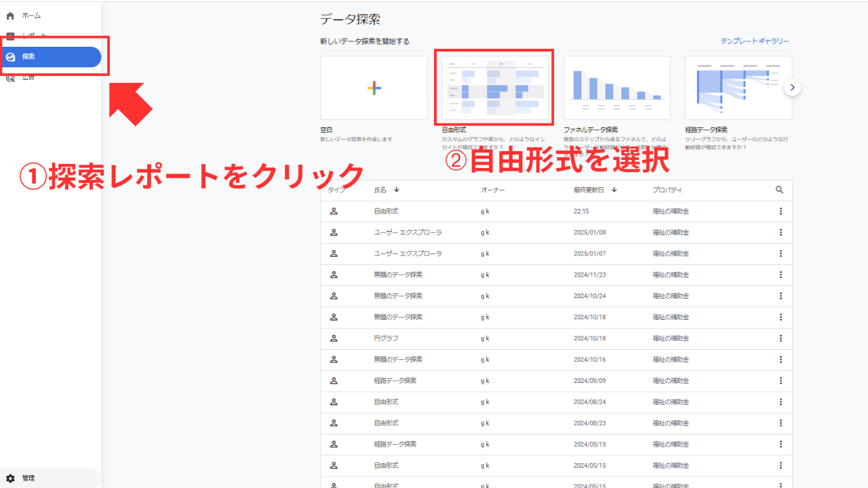This screenshot has height=488, width=868.
Task: Open 自由形式 exploration dated 2024/08/24
Action: pyautogui.click(x=386, y=402)
